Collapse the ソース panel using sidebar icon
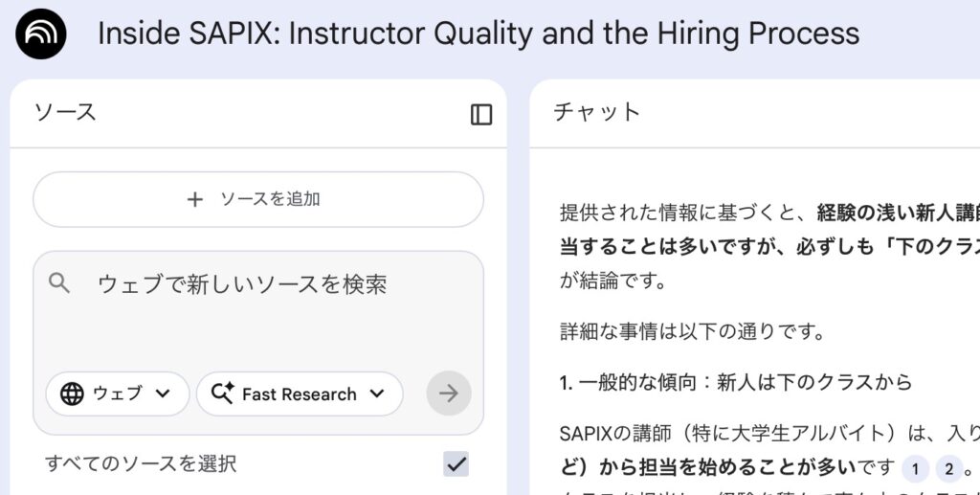The width and height of the screenshot is (980, 495). [x=481, y=115]
